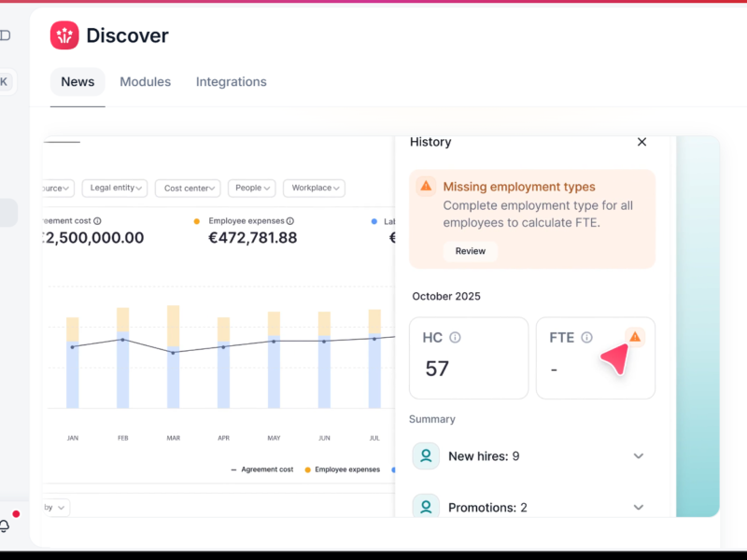The image size is (747, 560).
Task: Expand the New hires summary row
Action: (x=639, y=456)
